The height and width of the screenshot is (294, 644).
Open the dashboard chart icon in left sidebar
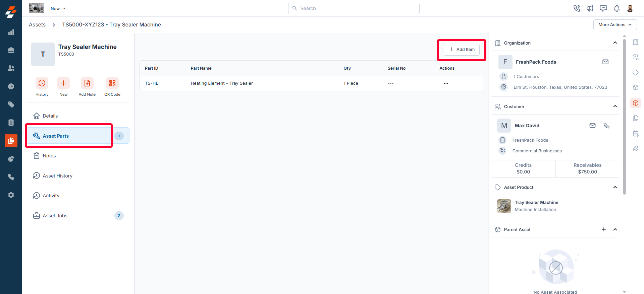[11, 32]
